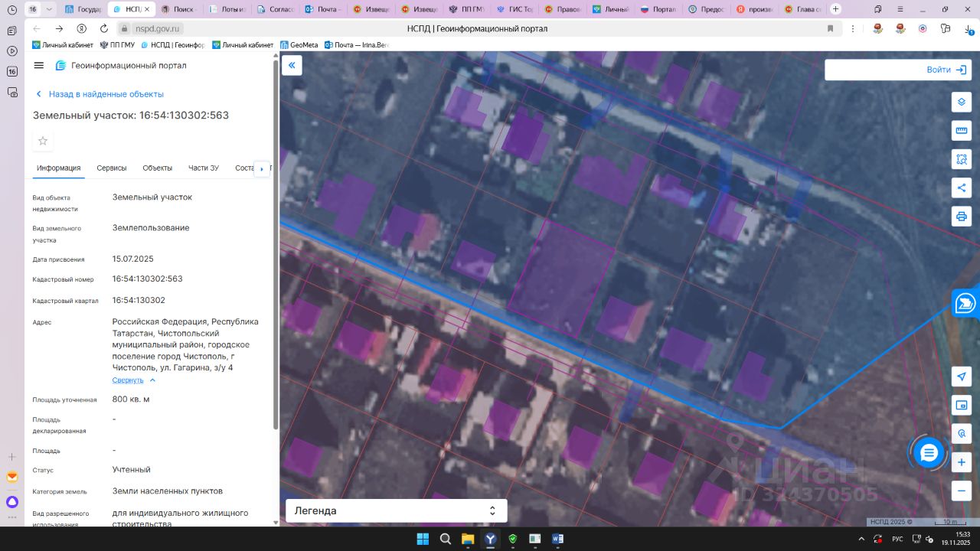Open Word from the taskbar
Viewport: 980px width, 551px height.
click(557, 539)
